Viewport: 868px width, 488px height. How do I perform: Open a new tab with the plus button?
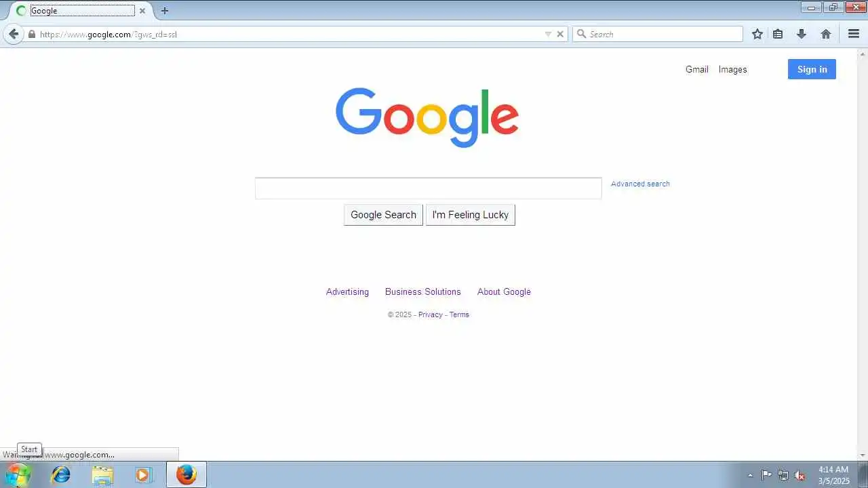[x=164, y=11]
